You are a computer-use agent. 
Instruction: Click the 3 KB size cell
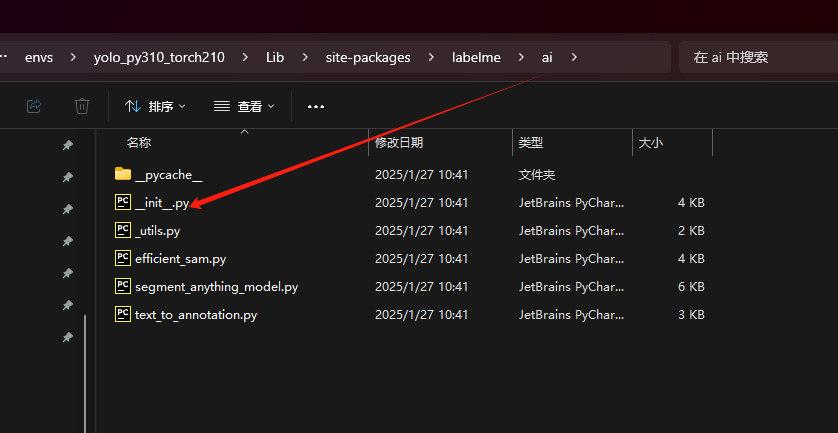[691, 315]
